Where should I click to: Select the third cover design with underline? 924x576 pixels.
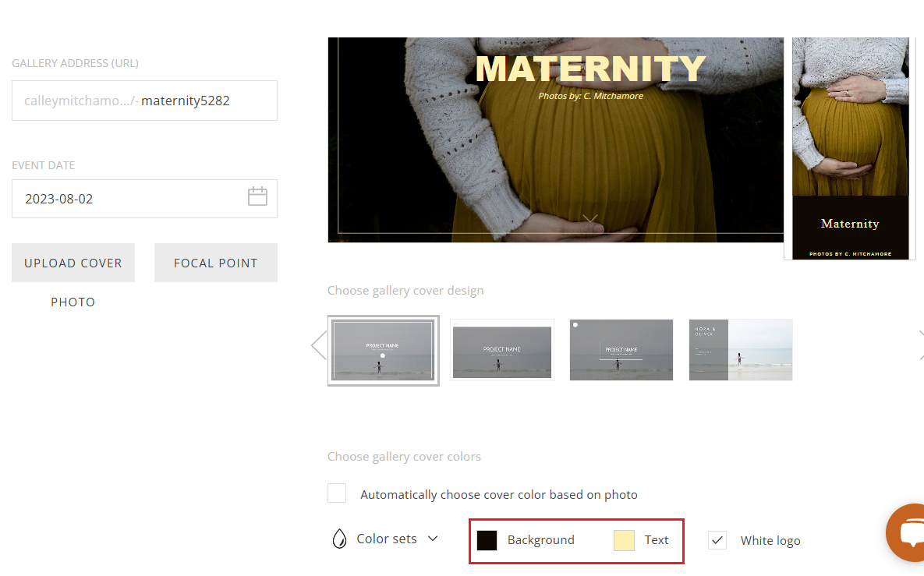coord(621,351)
